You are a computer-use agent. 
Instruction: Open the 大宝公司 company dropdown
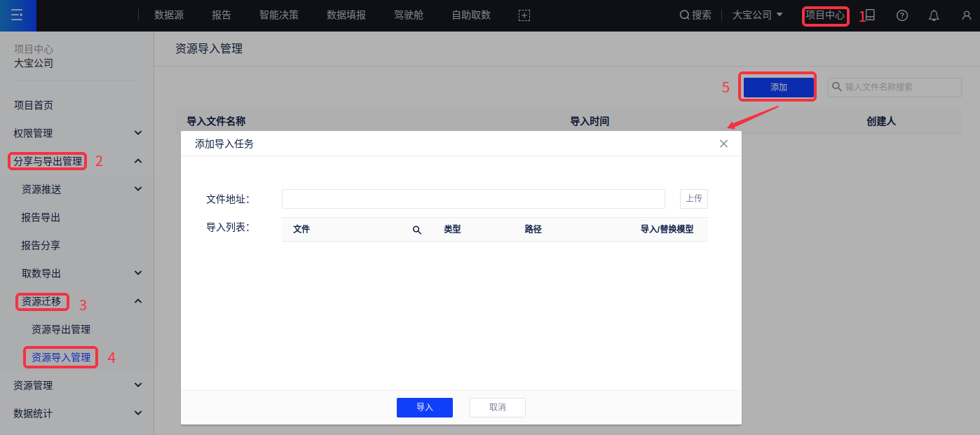coord(757,15)
